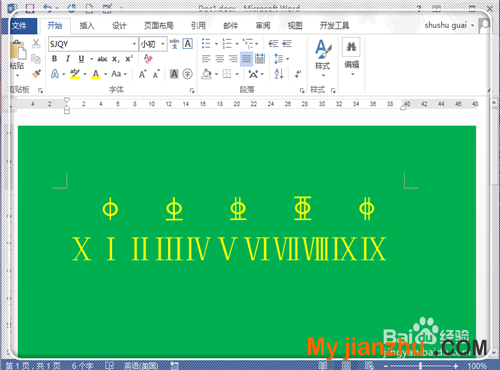Click the zoom slider in status bar

(x=420, y=366)
